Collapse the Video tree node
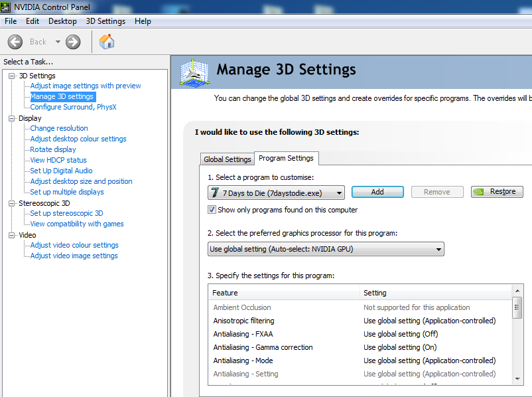532x397 pixels. [x=12, y=235]
